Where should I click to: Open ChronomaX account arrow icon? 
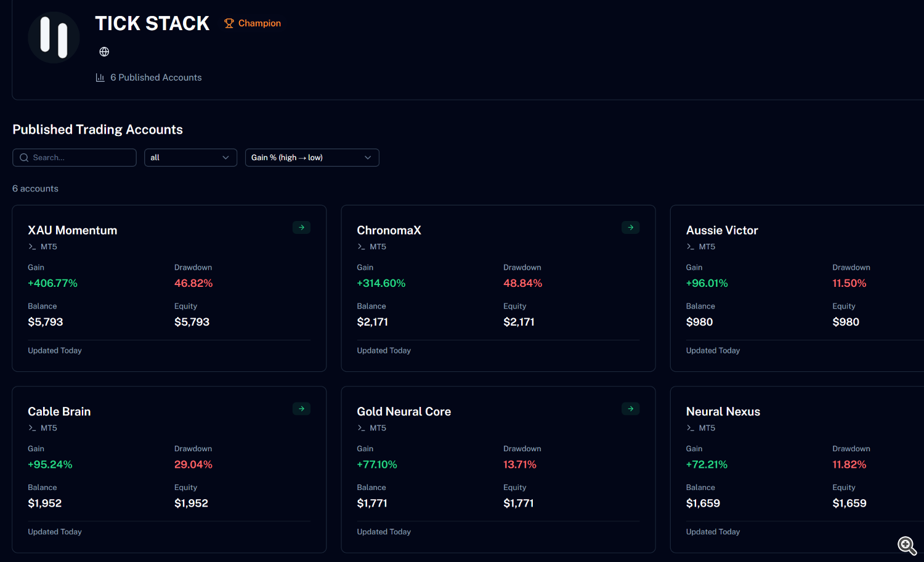630,227
